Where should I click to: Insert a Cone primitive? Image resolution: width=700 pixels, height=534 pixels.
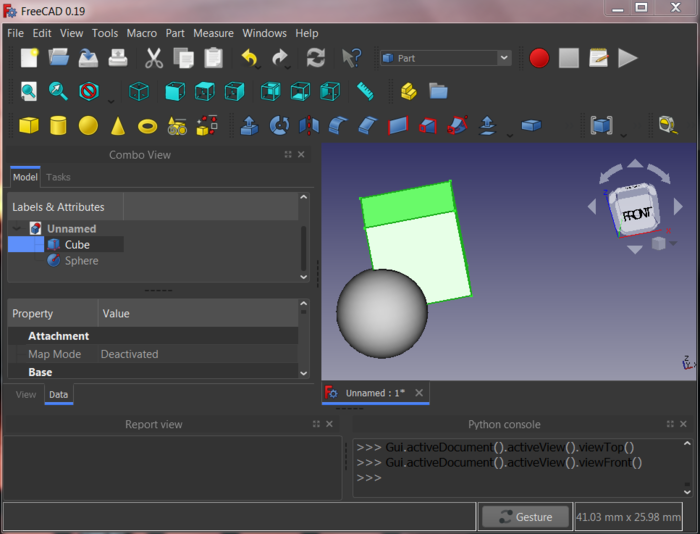point(118,125)
